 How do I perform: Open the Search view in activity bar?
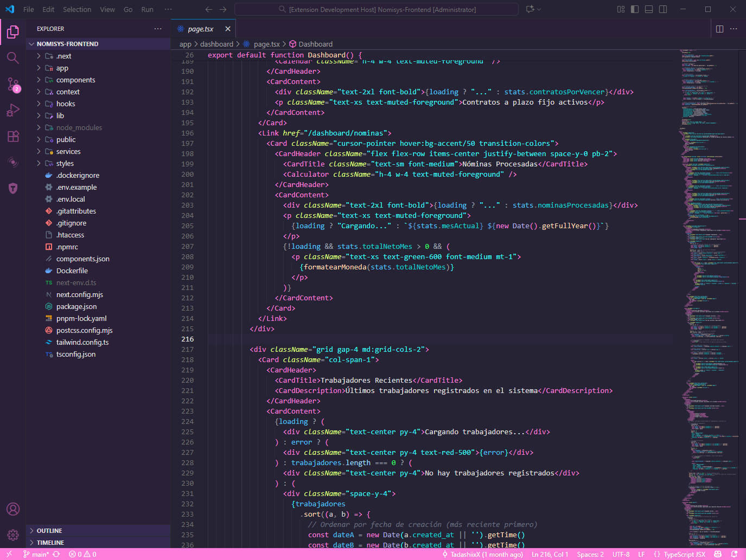click(13, 58)
